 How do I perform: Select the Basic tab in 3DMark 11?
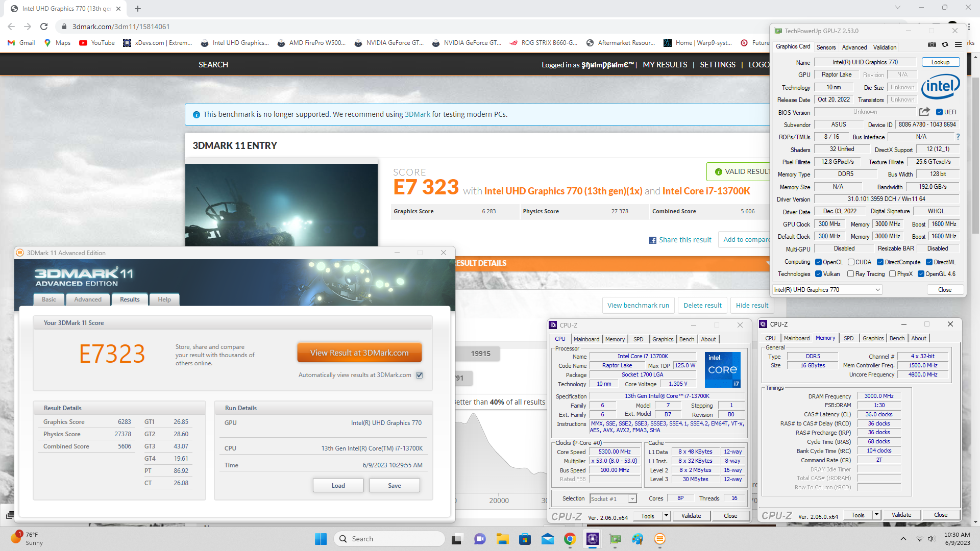(x=49, y=299)
